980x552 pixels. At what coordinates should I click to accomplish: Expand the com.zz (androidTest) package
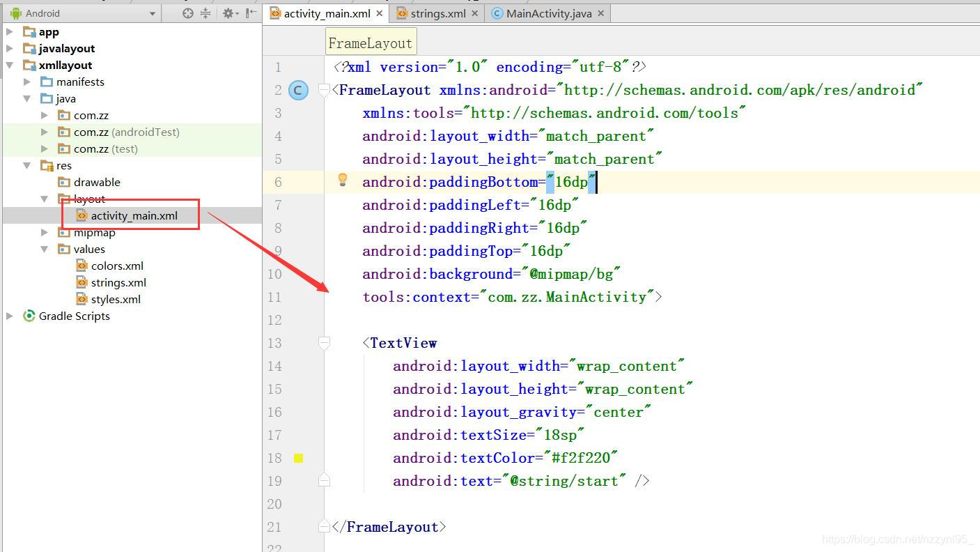point(45,132)
